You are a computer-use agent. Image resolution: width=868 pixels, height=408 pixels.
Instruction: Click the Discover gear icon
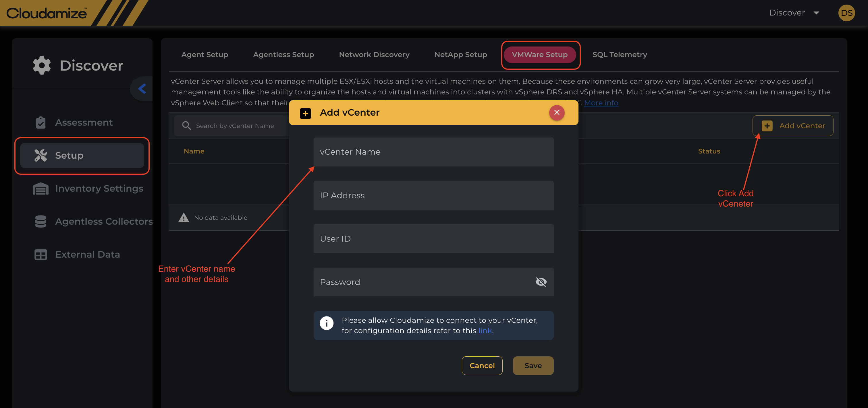point(41,65)
